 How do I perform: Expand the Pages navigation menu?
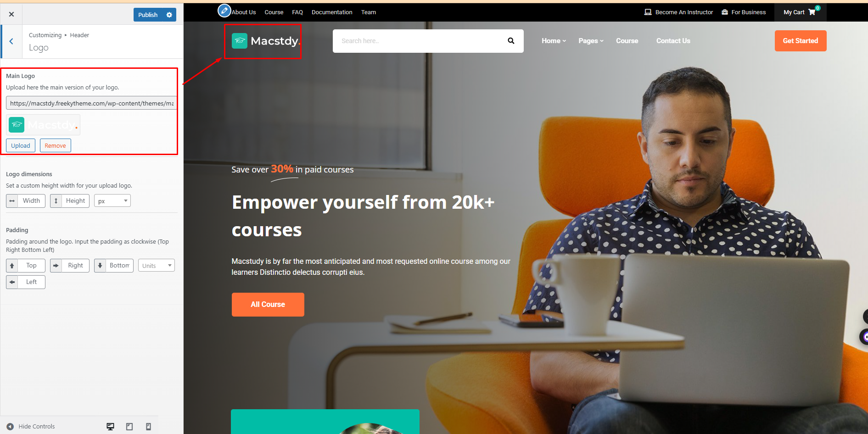click(x=591, y=41)
